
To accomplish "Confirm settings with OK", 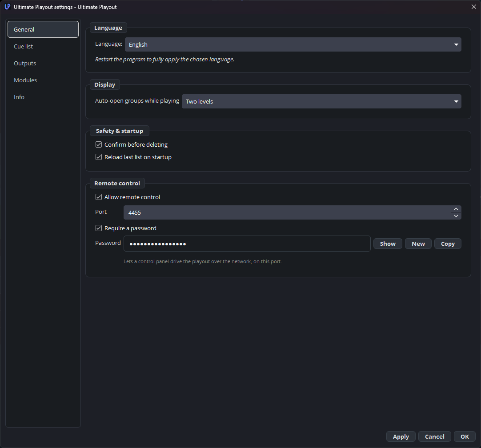I will [465, 436].
